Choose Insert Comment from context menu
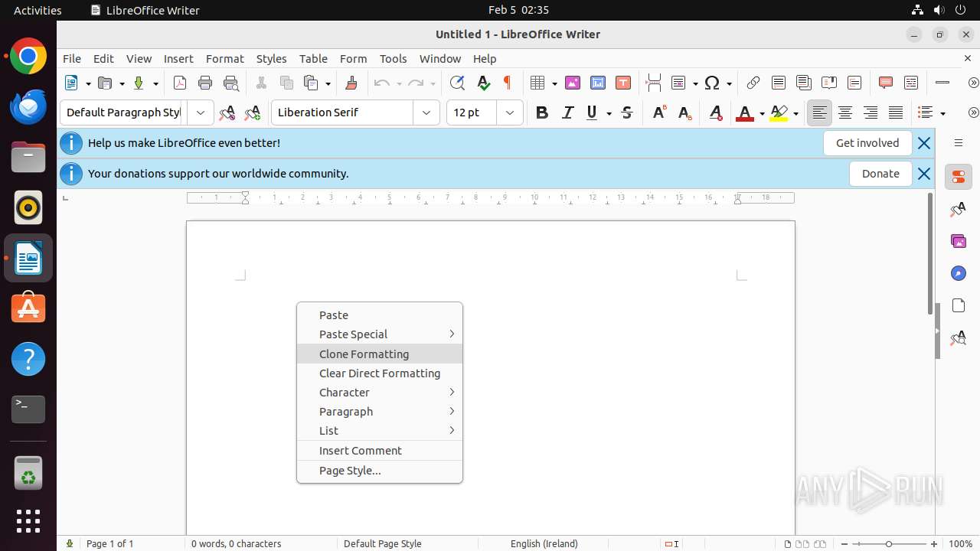980x551 pixels. click(x=380, y=450)
